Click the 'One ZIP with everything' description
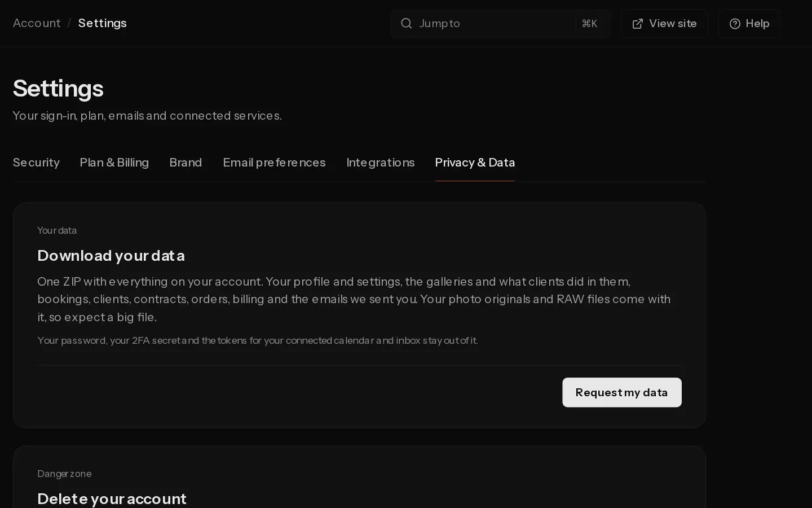 (x=354, y=299)
